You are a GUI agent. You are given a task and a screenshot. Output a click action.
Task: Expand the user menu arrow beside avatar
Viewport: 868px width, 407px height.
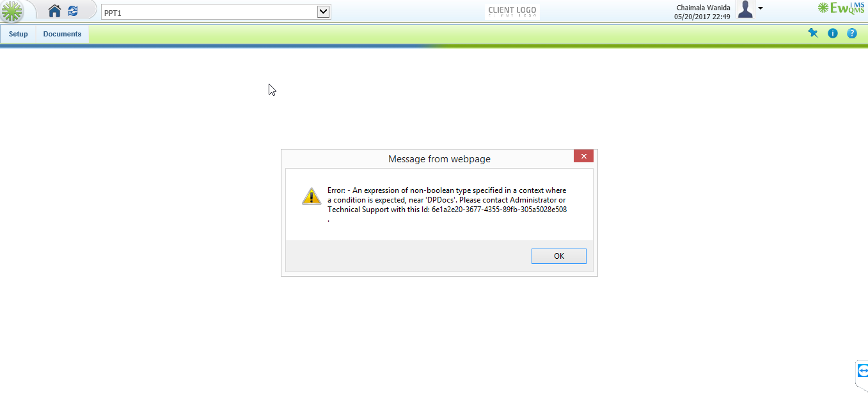click(761, 8)
